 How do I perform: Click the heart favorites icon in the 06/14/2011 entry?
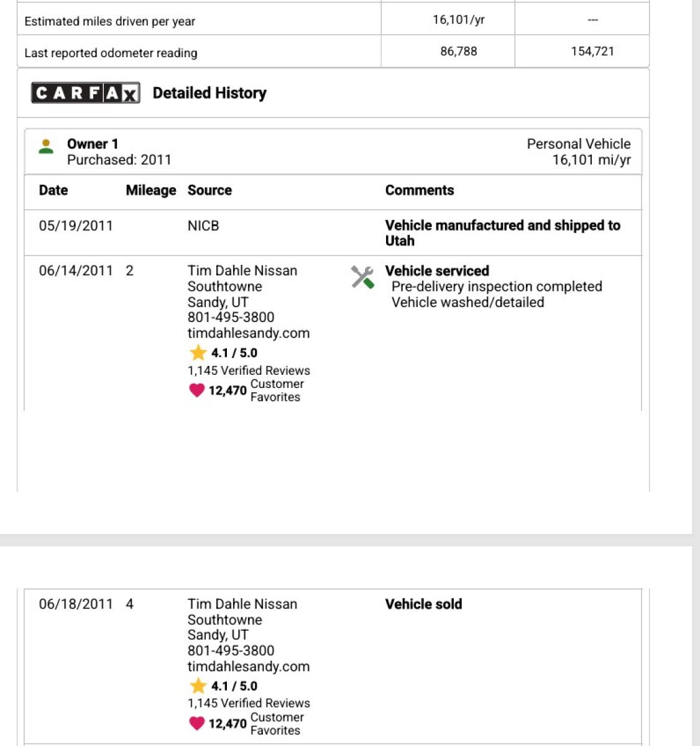(x=196, y=390)
